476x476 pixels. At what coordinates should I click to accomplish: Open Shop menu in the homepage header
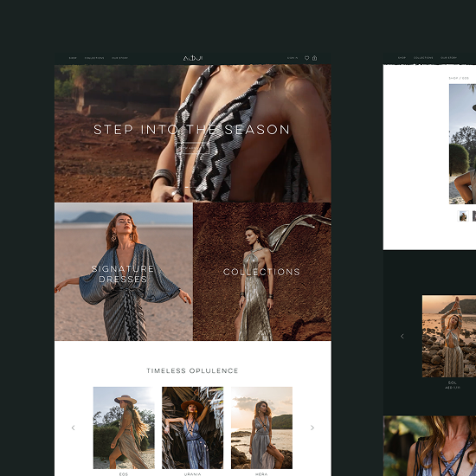[x=73, y=58]
